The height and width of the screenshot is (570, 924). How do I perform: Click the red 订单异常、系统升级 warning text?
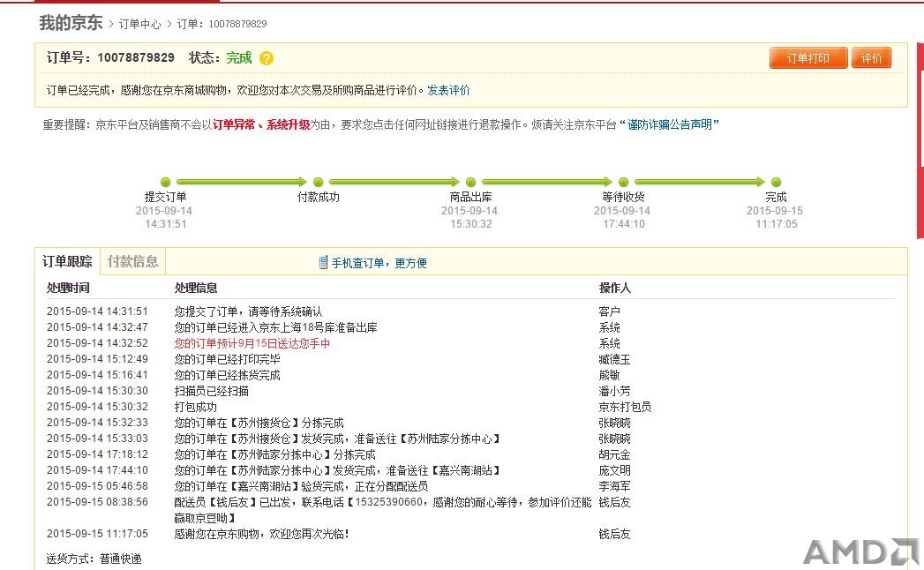point(261,124)
